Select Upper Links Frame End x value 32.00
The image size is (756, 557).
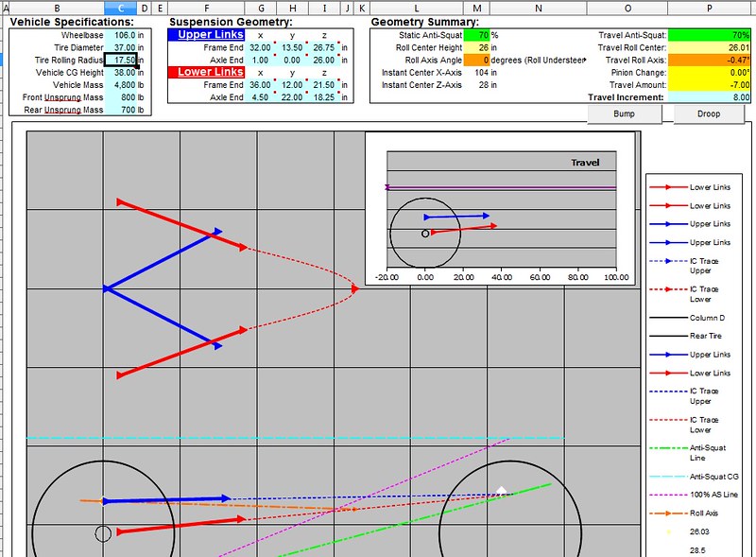click(261, 47)
